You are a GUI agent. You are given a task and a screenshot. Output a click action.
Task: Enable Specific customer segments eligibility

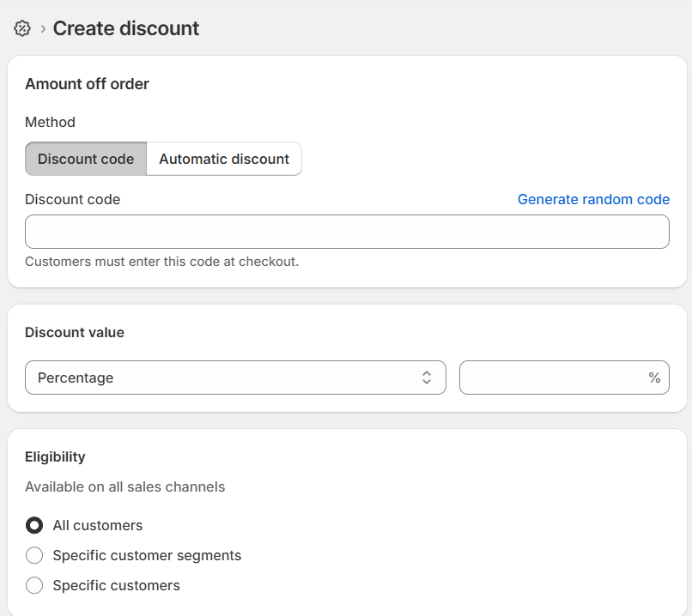click(34, 555)
